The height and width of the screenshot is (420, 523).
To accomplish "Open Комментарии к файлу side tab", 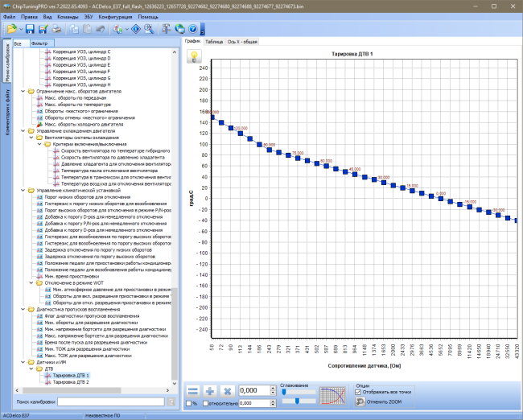I will pos(7,112).
